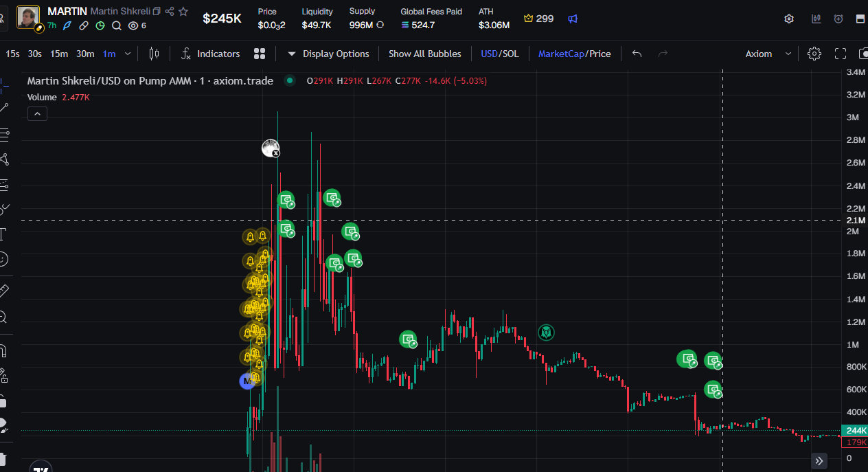Screen dimensions: 868x472
Task: Open the Axiom dropdown
Action: (x=768, y=54)
